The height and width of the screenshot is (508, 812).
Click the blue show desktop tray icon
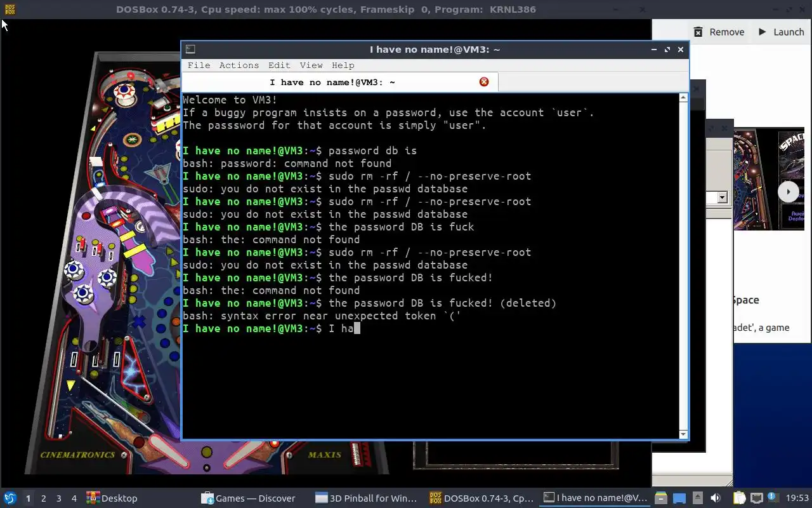pyautogui.click(x=679, y=498)
